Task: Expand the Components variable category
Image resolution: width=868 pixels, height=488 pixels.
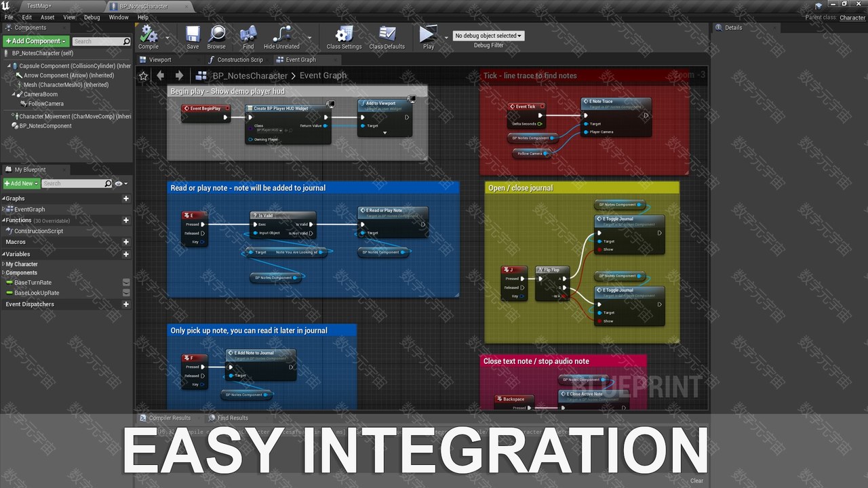Action: point(3,273)
